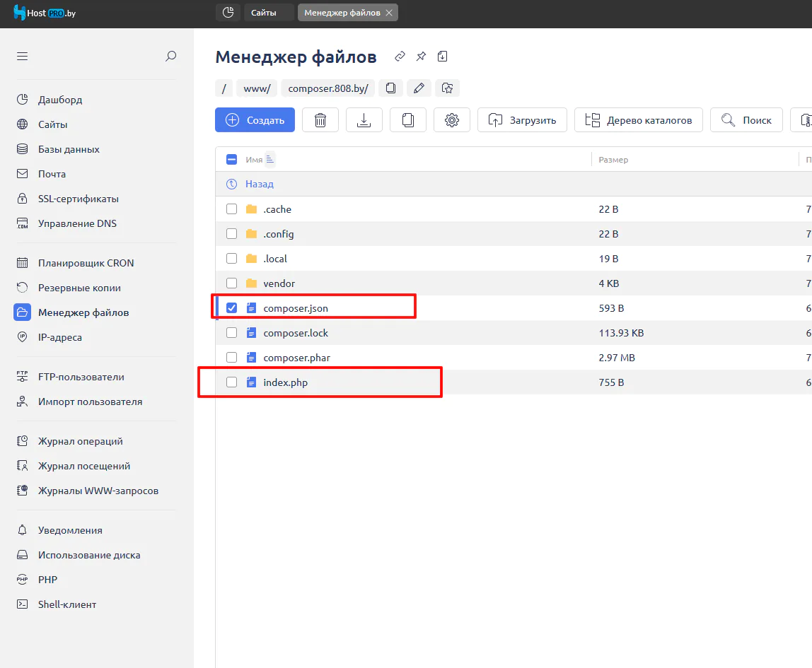Switch to the Сайты tab

(269, 13)
